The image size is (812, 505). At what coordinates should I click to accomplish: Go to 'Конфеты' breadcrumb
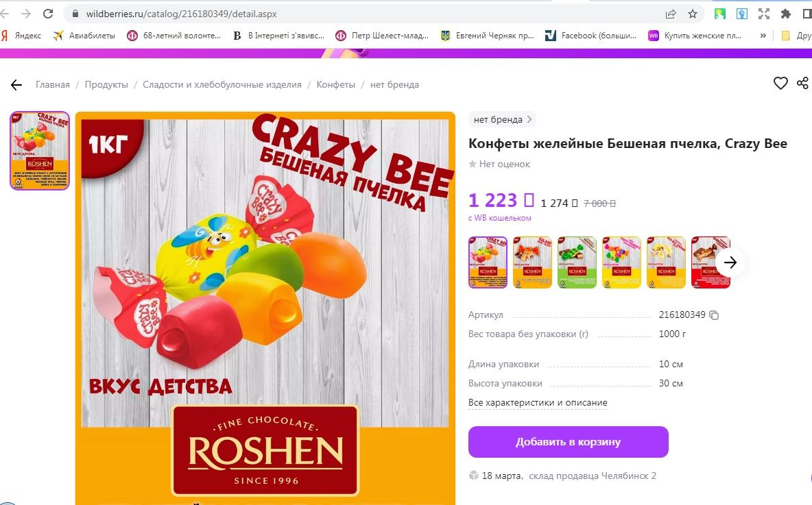click(335, 85)
